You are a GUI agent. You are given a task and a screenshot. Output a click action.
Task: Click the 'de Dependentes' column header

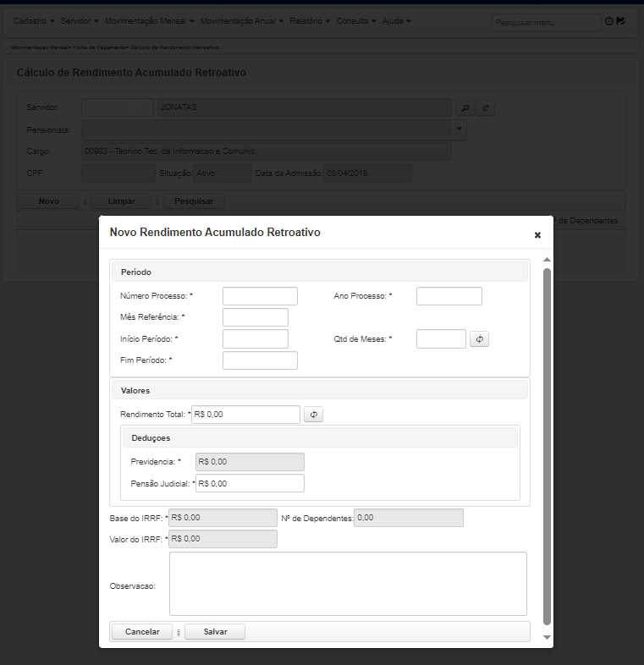tap(587, 221)
